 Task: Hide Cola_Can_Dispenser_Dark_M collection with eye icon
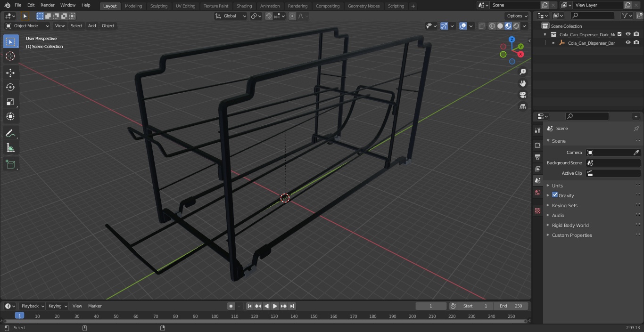(628, 34)
